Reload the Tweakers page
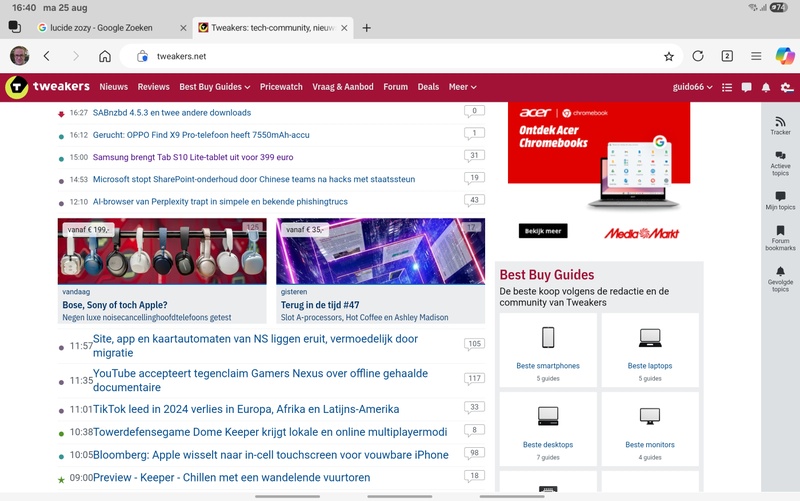Viewport: 800px width, 501px height. [698, 56]
